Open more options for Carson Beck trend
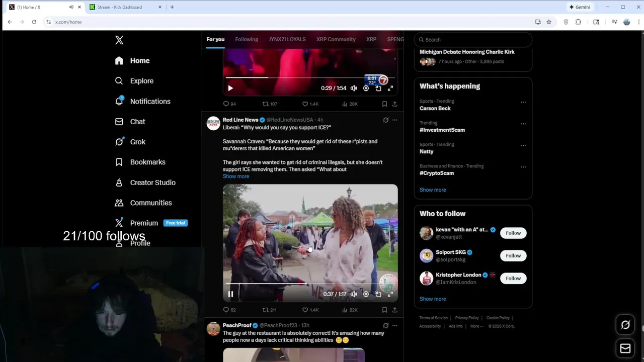 point(523,102)
